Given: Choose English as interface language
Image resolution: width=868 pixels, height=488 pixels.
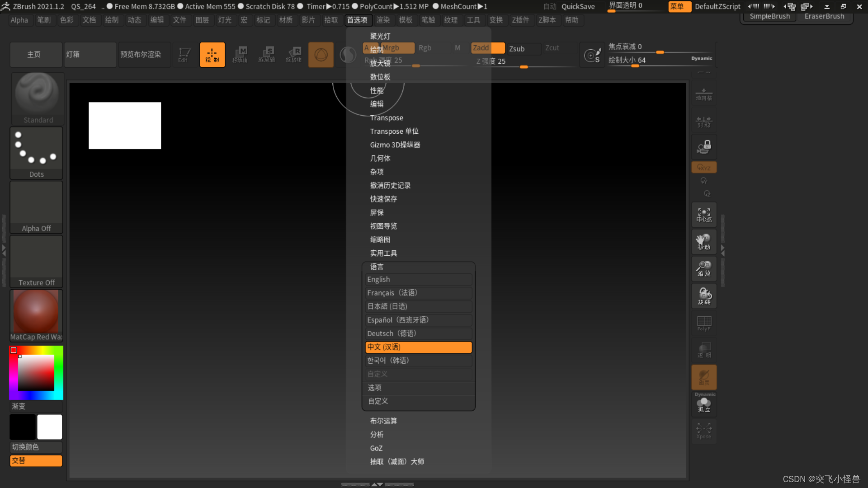Looking at the screenshot, I should pyautogui.click(x=418, y=280).
